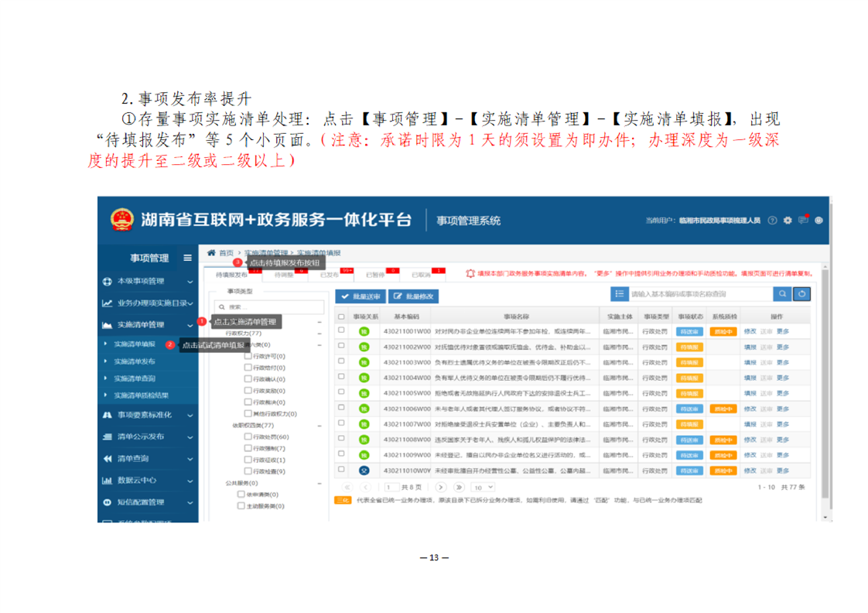The image size is (868, 613).
Task: Expand the 本级事项管理 sidebar menu
Action: [147, 282]
